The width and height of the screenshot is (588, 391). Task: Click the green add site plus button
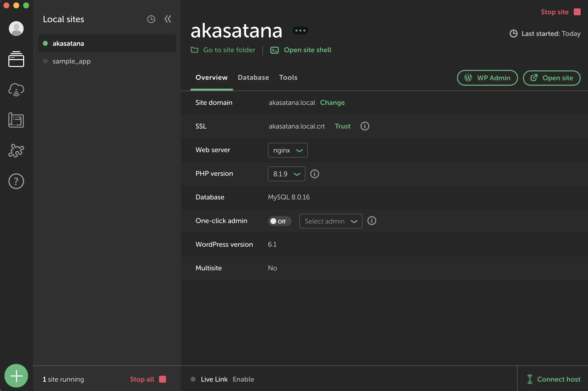pos(16,376)
